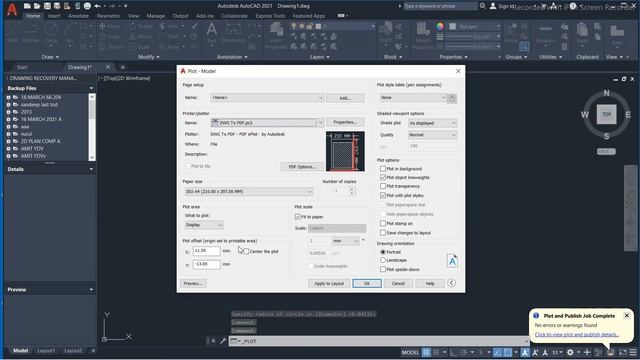Click the command line wrench customize icon
Screen dimensions: 640x360
pyautogui.click(x=223, y=341)
